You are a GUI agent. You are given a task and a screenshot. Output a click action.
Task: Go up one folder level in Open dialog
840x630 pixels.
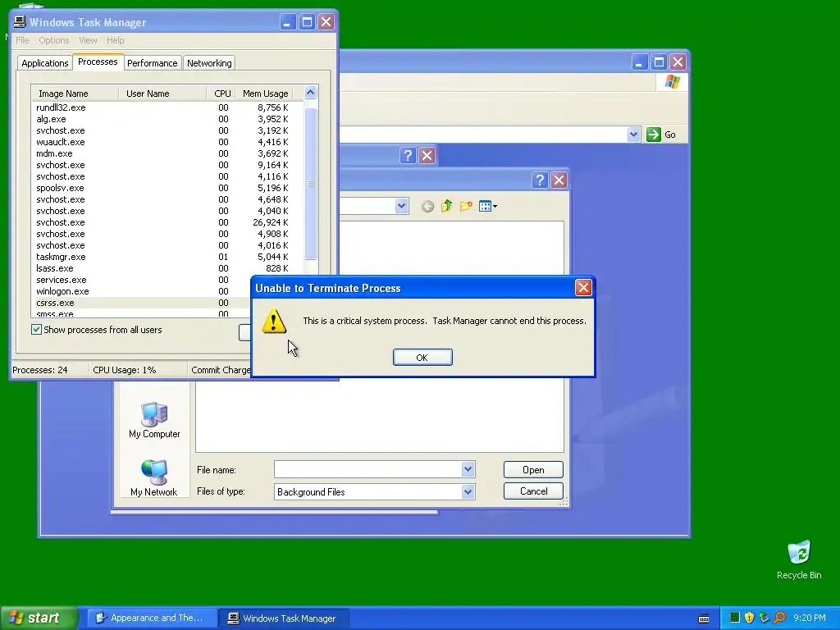tap(446, 206)
